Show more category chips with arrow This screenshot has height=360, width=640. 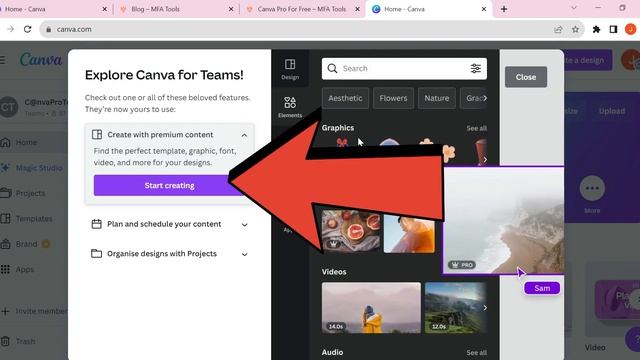485,98
